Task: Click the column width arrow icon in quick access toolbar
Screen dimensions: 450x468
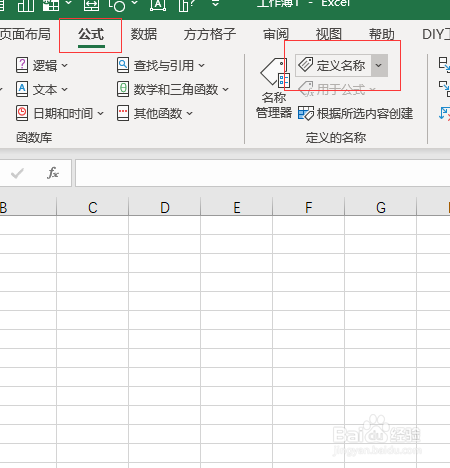Action: 91,5
